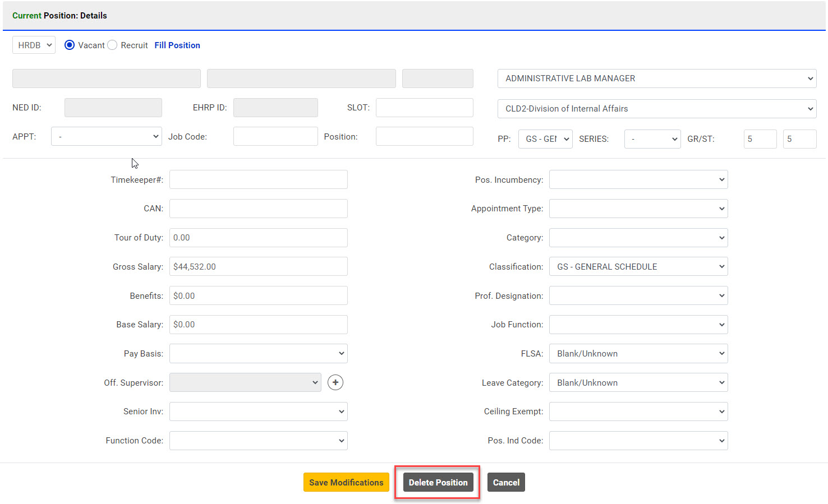Click the second GR/ST step field

800,139
